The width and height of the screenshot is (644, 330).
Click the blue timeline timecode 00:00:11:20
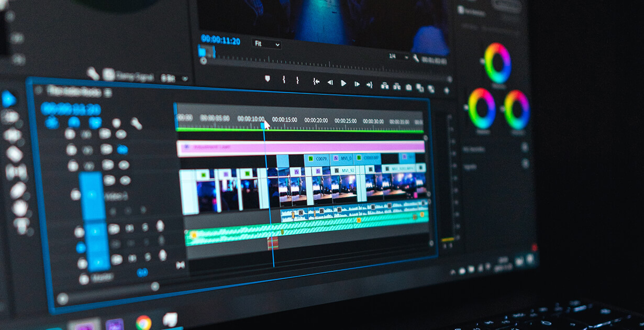click(x=70, y=109)
